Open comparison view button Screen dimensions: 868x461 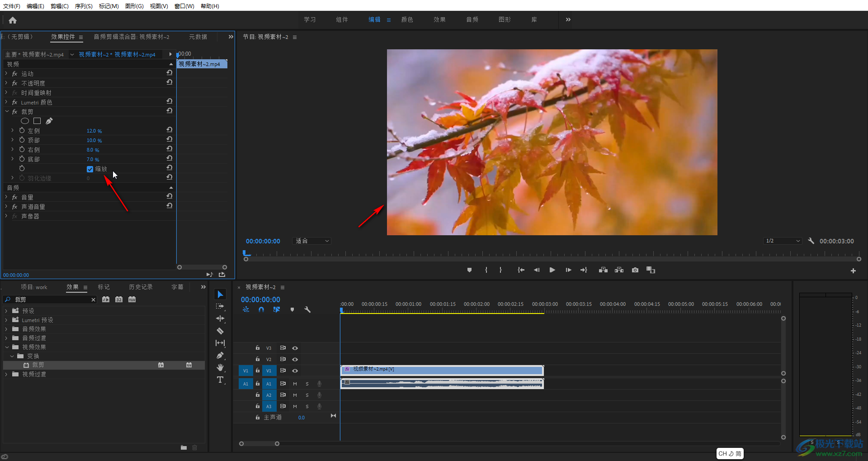[651, 270]
